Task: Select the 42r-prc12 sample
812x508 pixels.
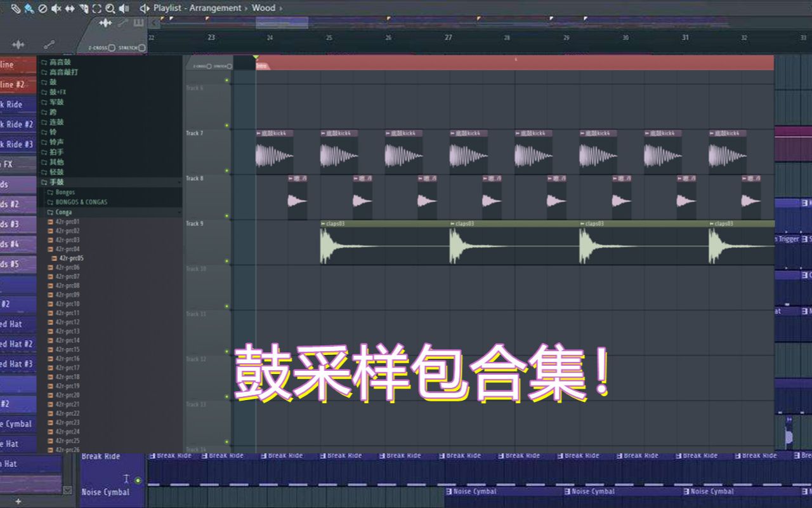Action: 64,322
